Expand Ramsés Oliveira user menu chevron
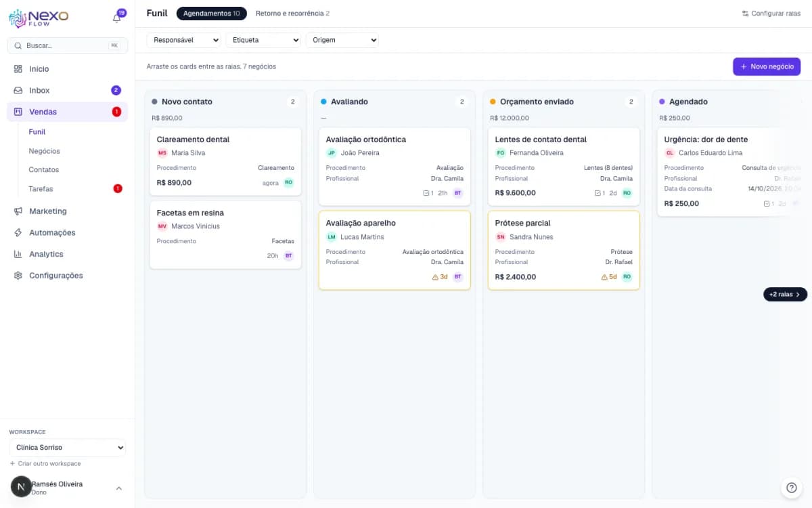Screen dimensions: 812x508 click(x=119, y=488)
